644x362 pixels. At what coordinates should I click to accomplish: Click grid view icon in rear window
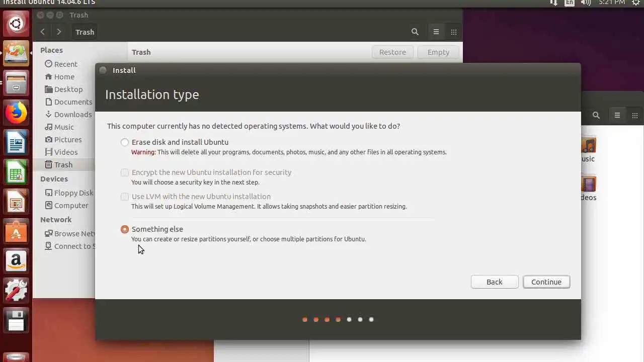coord(635,115)
